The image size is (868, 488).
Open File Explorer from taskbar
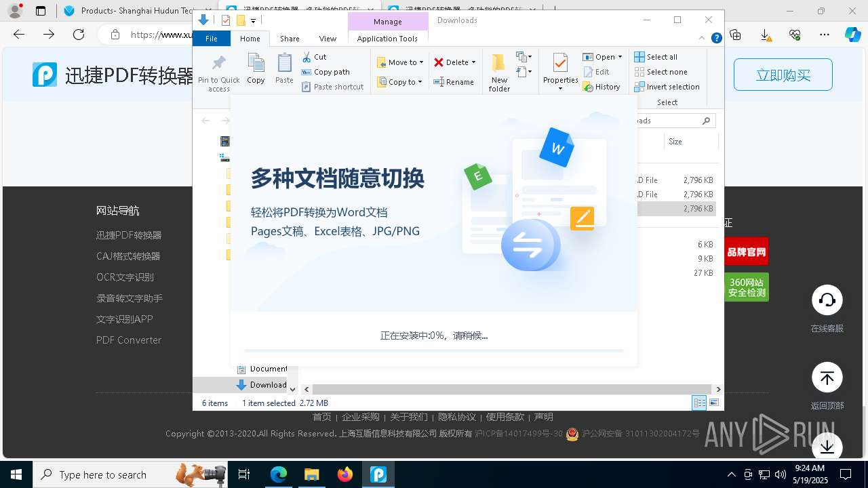click(x=312, y=474)
